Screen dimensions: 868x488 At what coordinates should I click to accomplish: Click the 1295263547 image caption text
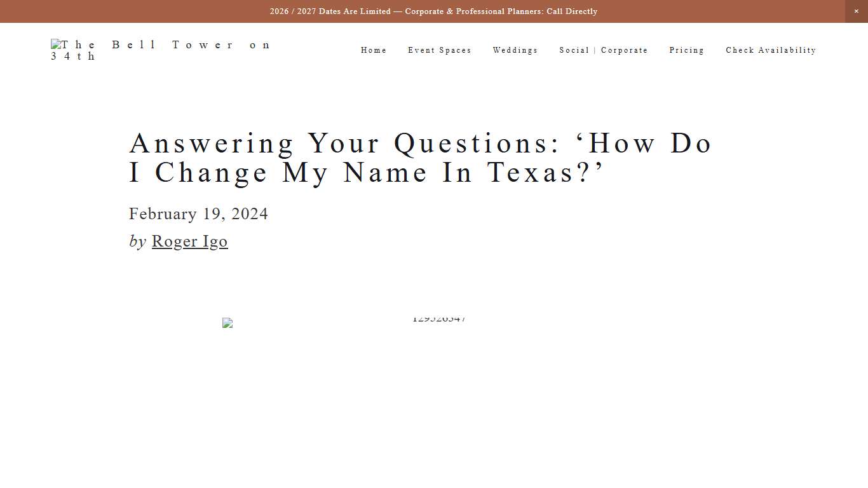(440, 318)
